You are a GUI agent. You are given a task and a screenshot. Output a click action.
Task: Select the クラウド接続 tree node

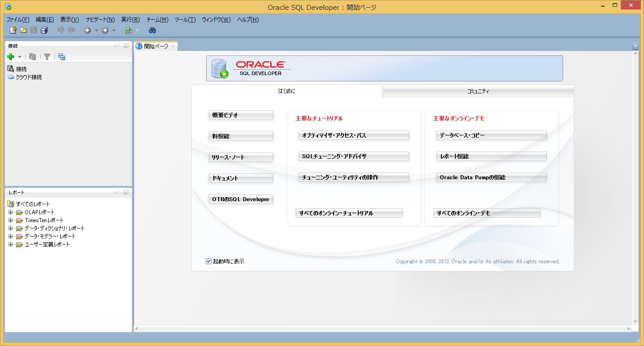point(29,77)
